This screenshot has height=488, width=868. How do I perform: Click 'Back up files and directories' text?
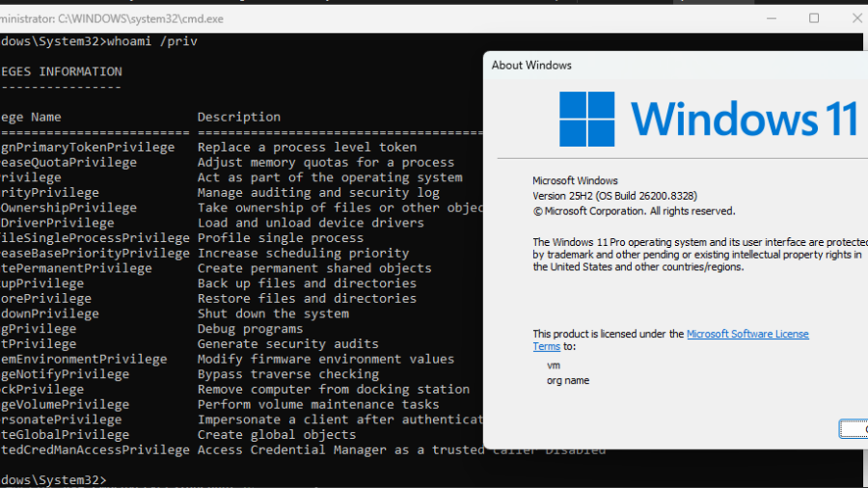[308, 284]
